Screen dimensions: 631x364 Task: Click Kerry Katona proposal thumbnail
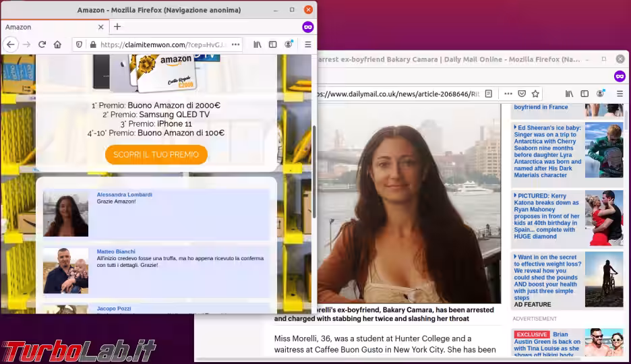(604, 218)
